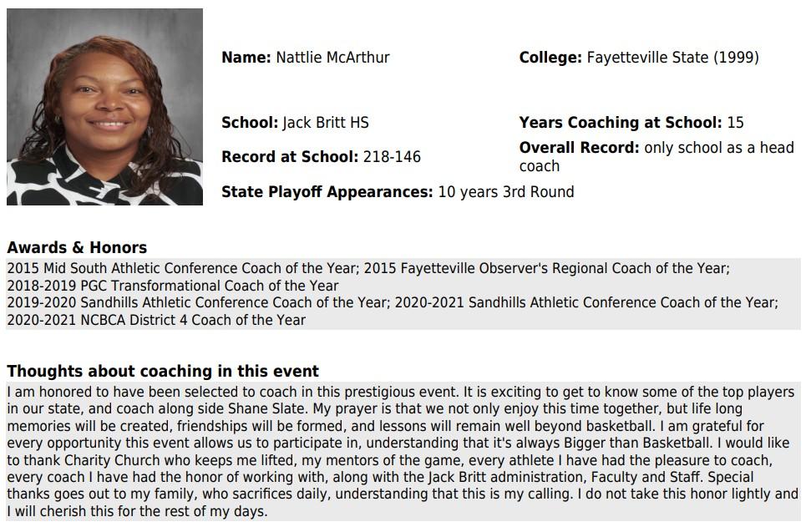Click the Fayetteville State (1999) text
Image resolution: width=806 pixels, height=532 pixels.
pyautogui.click(x=672, y=58)
